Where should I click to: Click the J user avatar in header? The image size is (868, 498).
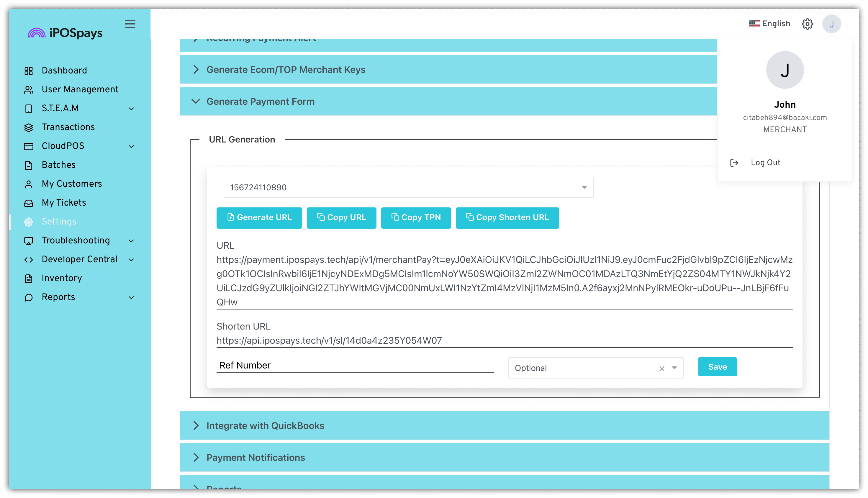831,24
